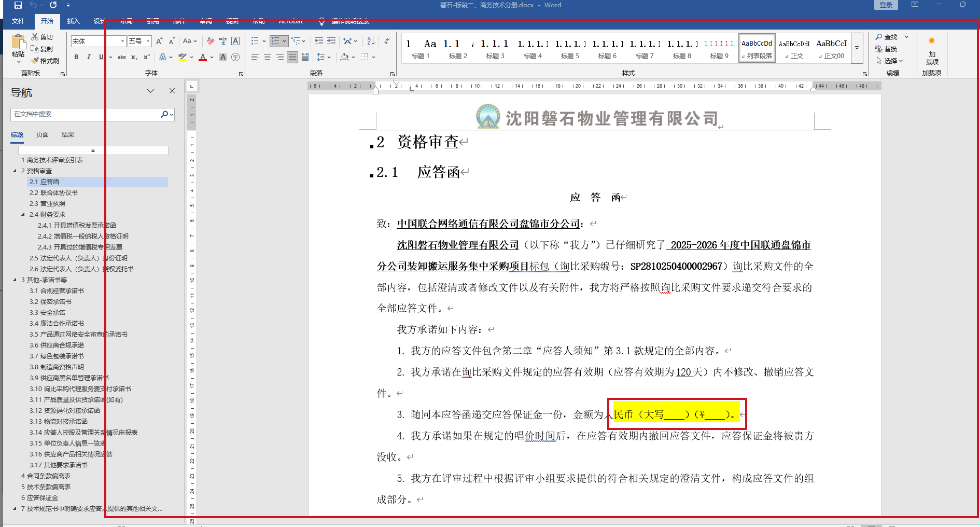Screen dimensions: 980x527
Task: Expand the styles gallery more arrow
Action: point(857,48)
